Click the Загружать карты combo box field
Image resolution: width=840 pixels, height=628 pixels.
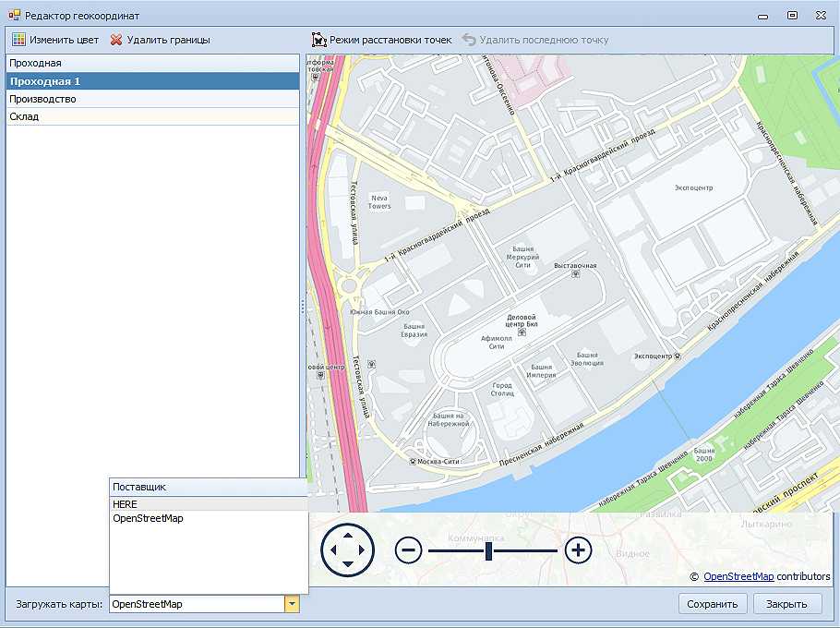click(198, 604)
